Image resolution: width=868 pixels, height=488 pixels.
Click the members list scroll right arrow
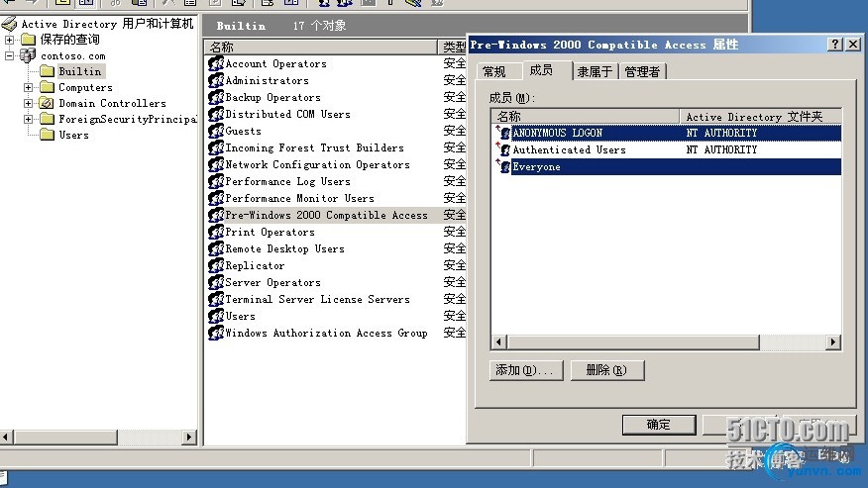833,342
